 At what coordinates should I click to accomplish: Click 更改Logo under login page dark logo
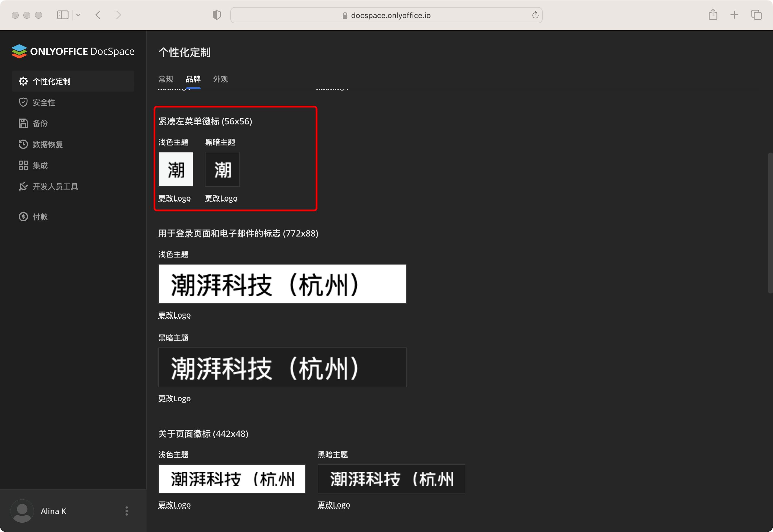[175, 399]
